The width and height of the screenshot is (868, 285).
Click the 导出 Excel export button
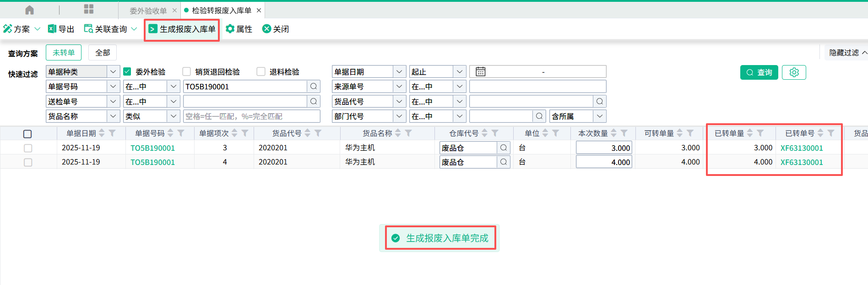coord(61,29)
